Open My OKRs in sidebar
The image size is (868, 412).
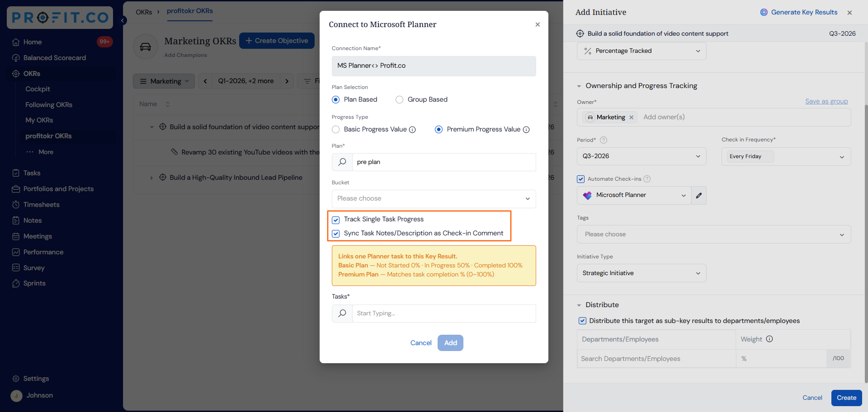pyautogui.click(x=39, y=120)
